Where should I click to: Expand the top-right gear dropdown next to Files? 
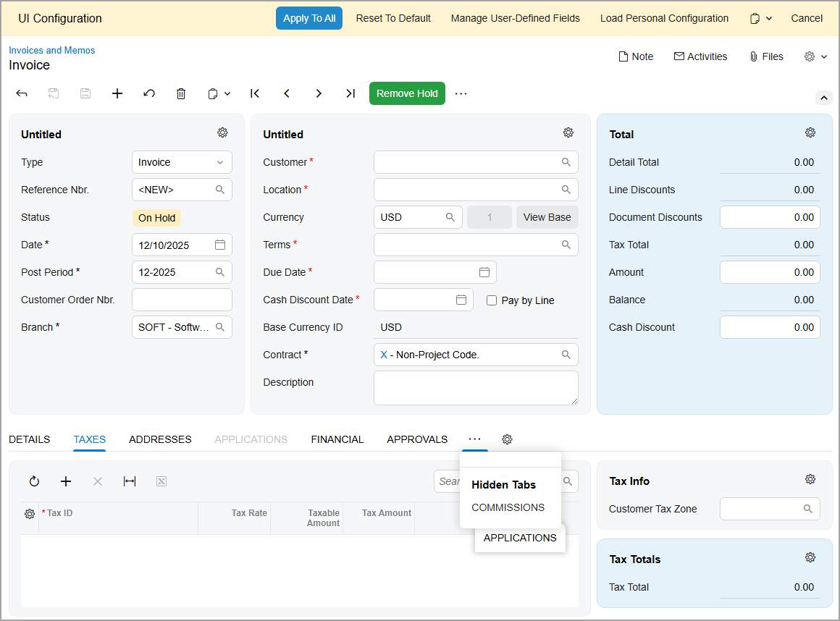[816, 56]
